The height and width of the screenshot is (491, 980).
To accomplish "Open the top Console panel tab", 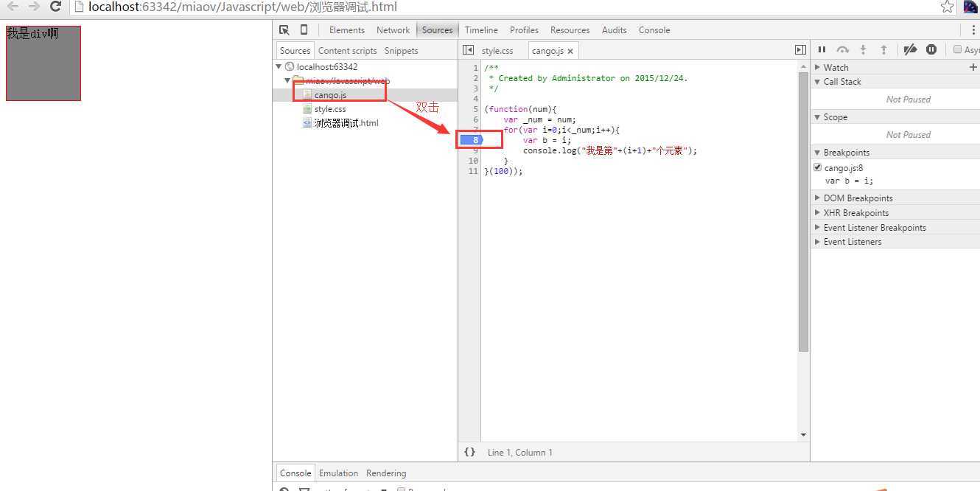I will pos(654,30).
